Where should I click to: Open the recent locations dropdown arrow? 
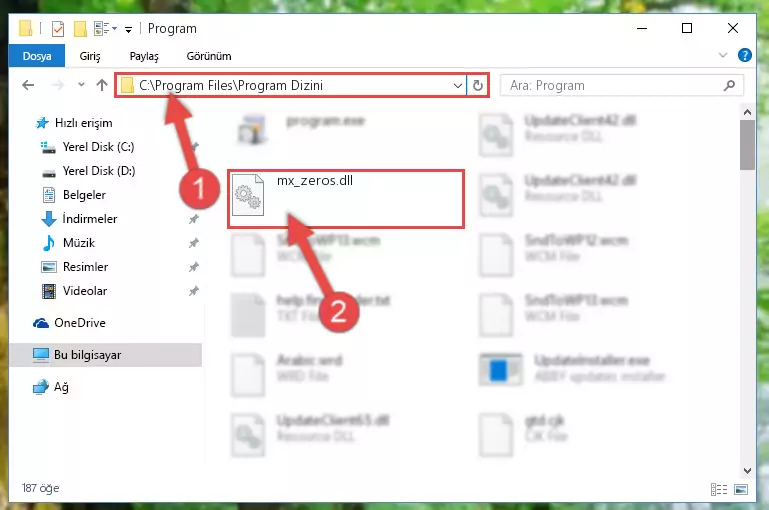tap(81, 85)
